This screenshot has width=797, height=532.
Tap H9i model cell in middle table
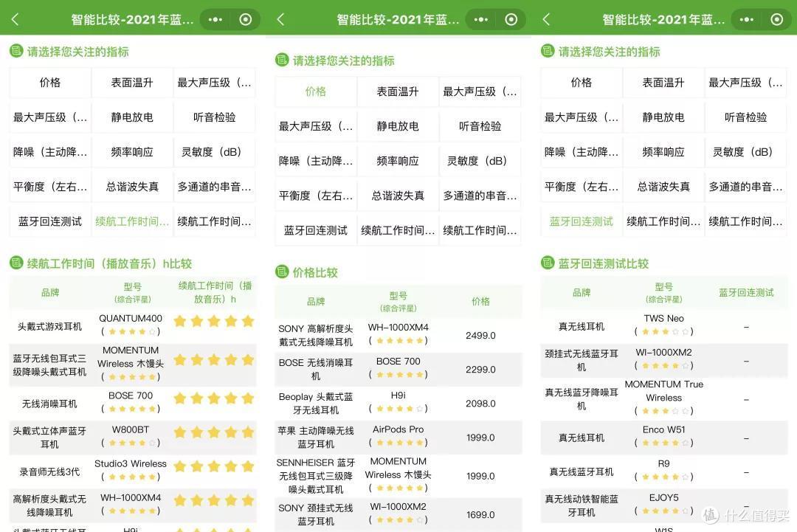tap(398, 402)
